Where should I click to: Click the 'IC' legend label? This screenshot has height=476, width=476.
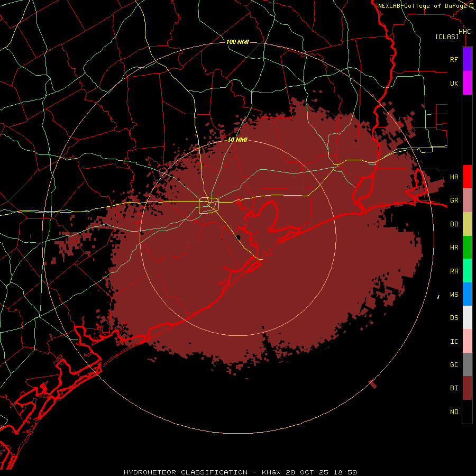click(x=454, y=342)
